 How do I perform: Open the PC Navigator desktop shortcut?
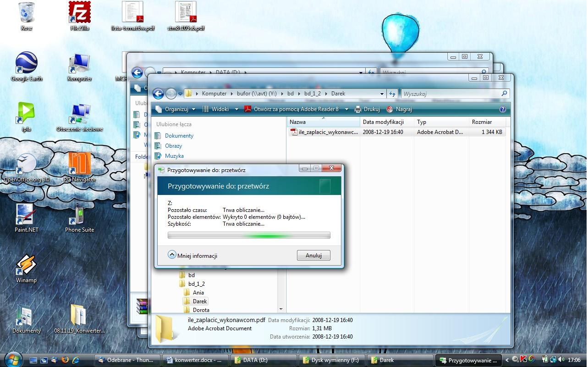point(79,165)
